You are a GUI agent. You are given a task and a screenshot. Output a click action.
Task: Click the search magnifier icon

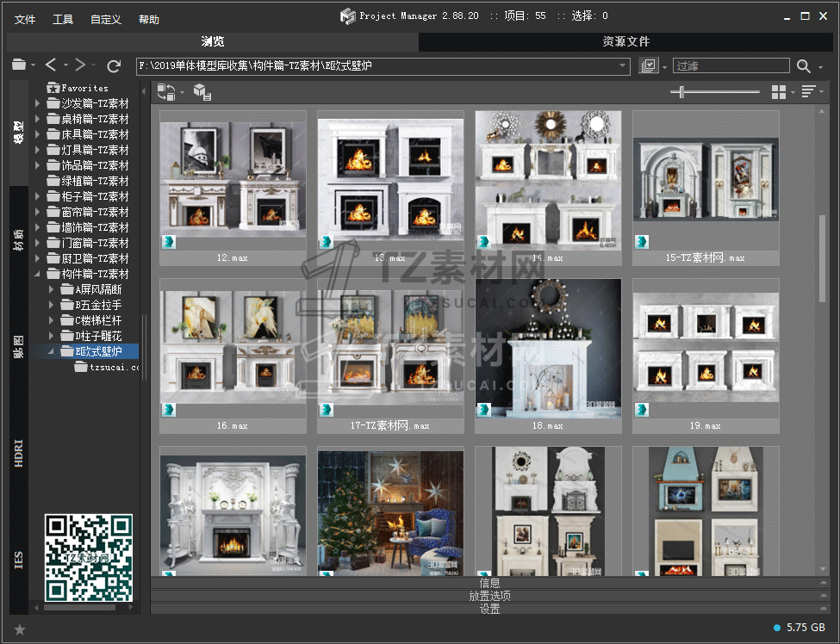point(804,66)
